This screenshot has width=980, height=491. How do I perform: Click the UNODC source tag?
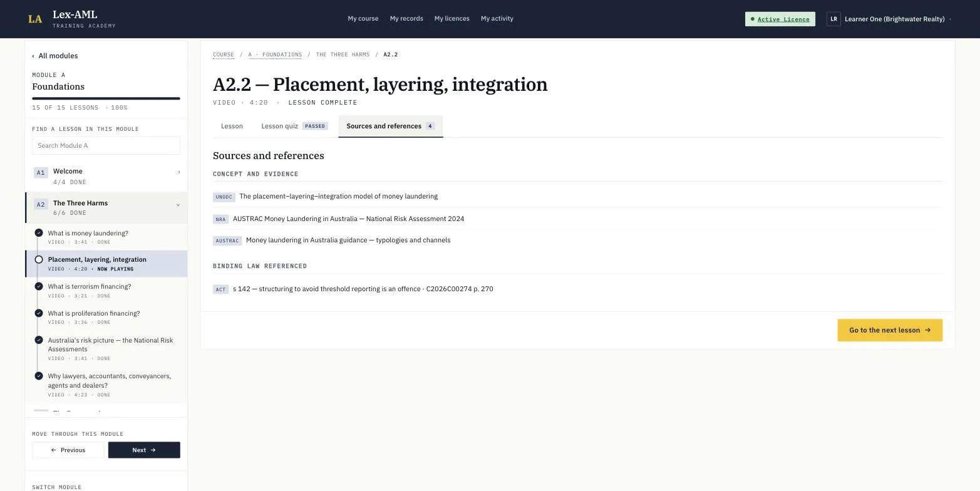(224, 197)
